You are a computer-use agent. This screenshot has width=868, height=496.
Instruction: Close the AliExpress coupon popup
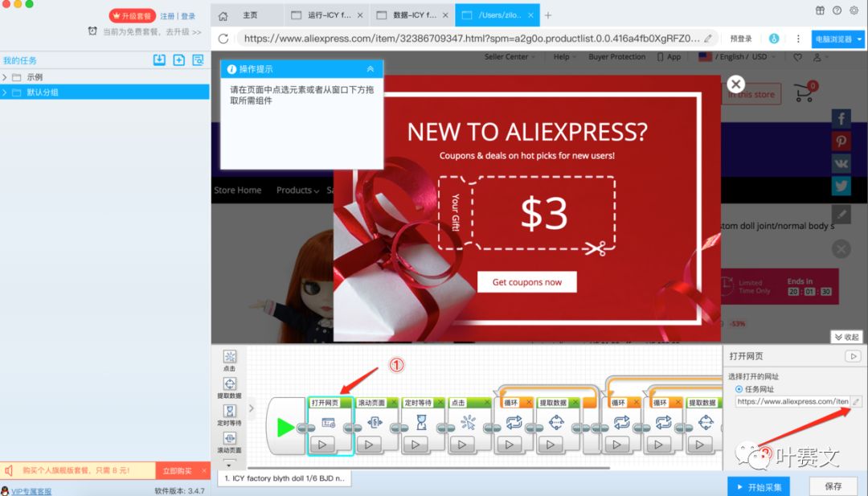(735, 84)
